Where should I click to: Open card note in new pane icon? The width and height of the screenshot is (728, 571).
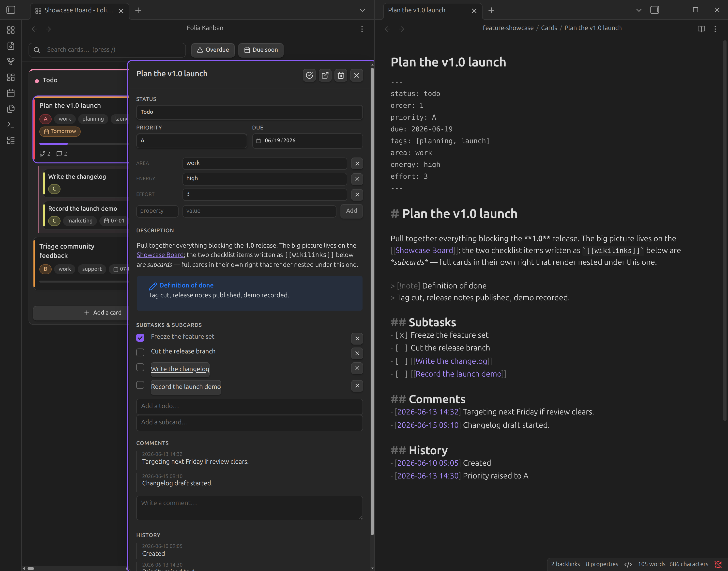pyautogui.click(x=325, y=75)
